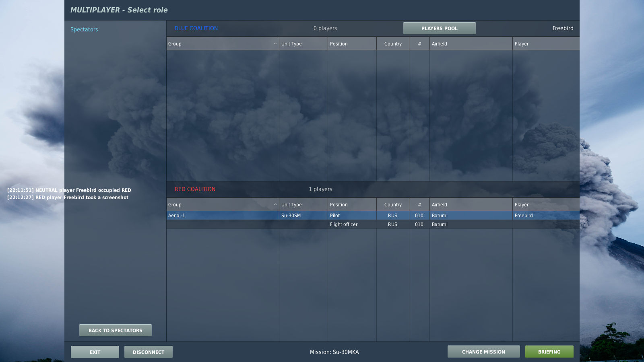Click Blue coalition Airfield column header
Viewport: 644px width, 362px height.
[471, 43]
